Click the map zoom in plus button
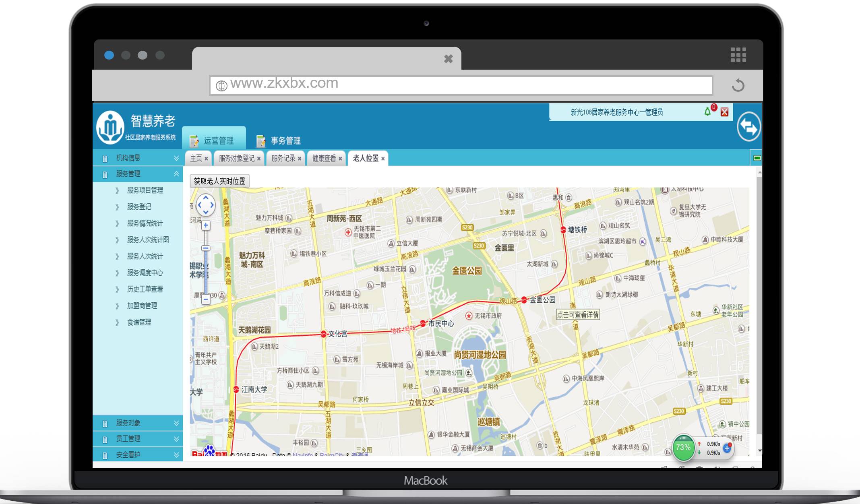Viewport: 860px width, 504px height. click(x=206, y=225)
